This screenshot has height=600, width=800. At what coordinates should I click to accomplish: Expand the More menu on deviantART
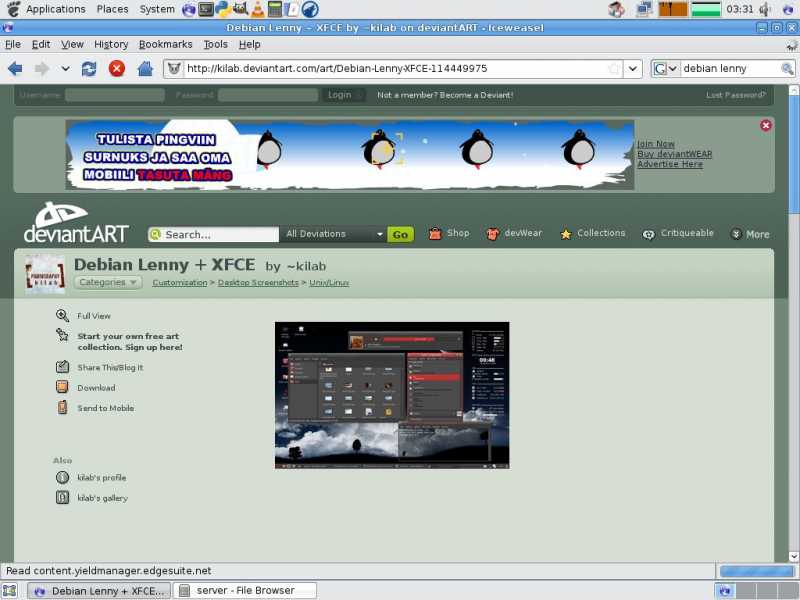click(x=751, y=234)
